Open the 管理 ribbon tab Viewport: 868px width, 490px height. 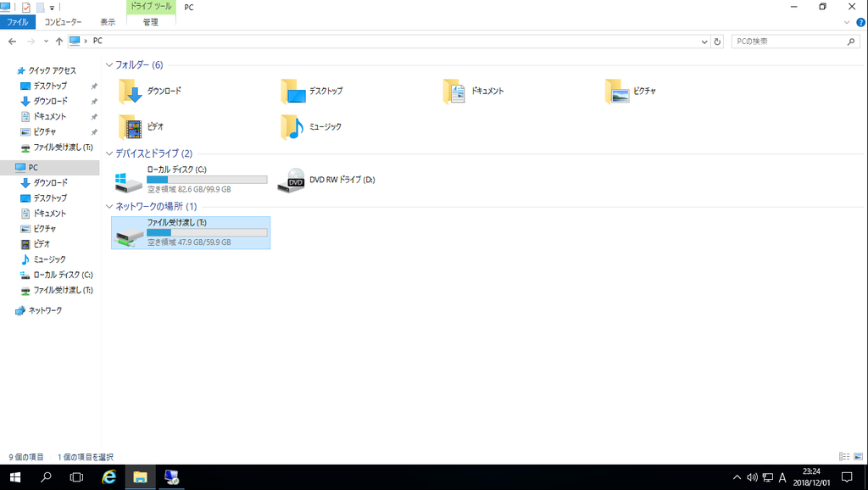(x=151, y=22)
